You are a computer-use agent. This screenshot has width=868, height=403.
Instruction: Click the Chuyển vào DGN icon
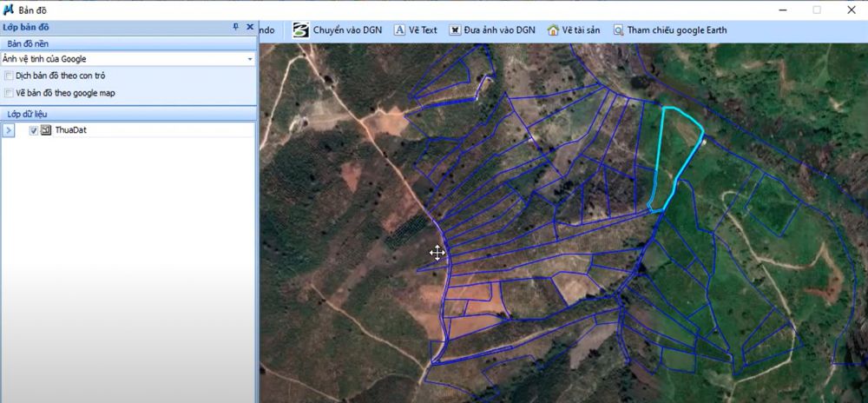pyautogui.click(x=301, y=30)
